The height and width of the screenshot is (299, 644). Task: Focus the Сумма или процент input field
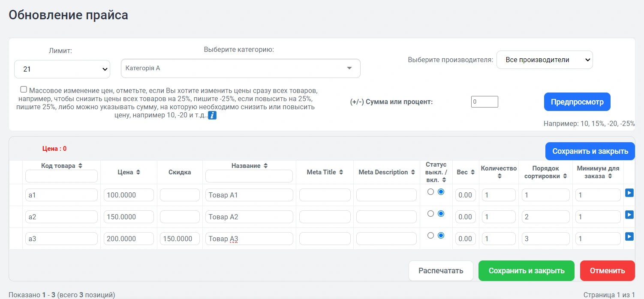click(484, 102)
